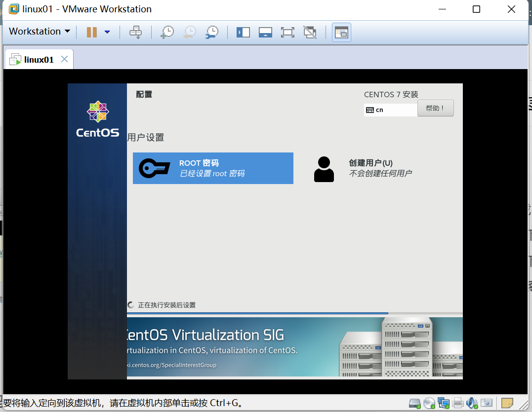The image size is (532, 412).
Task: Click the USB camera device status icon
Action: pyautogui.click(x=487, y=403)
